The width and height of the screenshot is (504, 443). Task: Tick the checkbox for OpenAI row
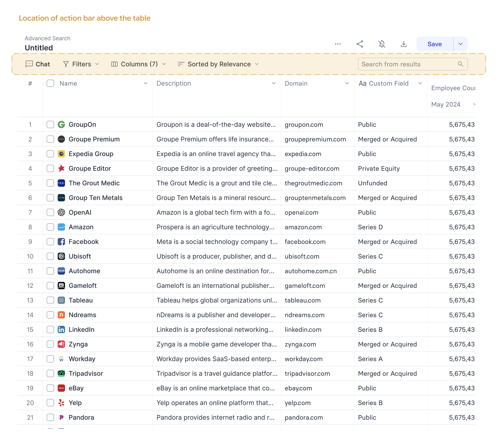click(50, 213)
